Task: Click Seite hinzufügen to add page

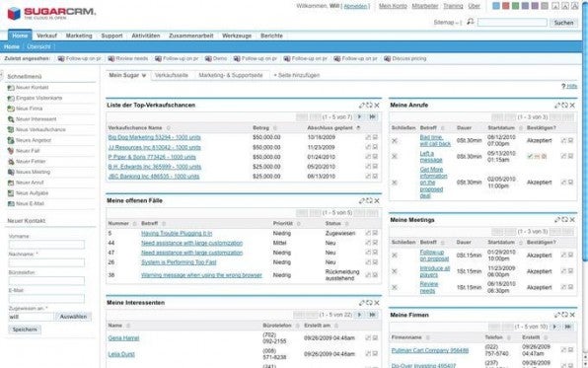Action: tap(297, 75)
